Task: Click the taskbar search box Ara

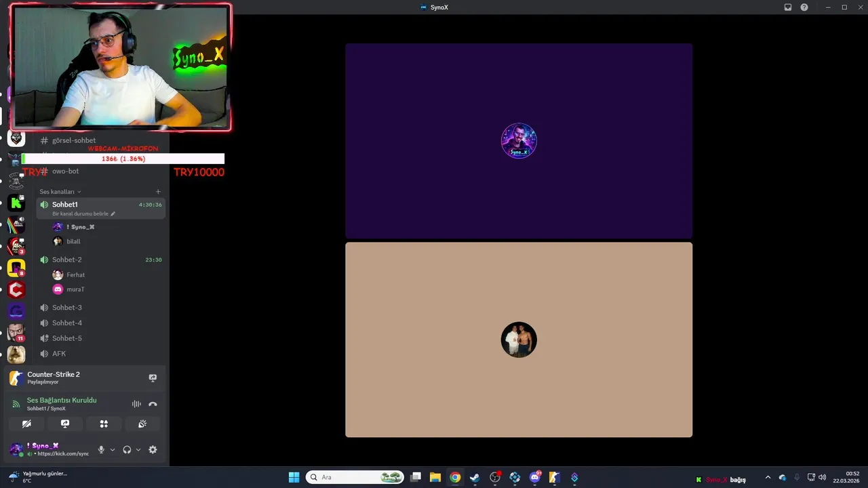Action: pyautogui.click(x=355, y=477)
